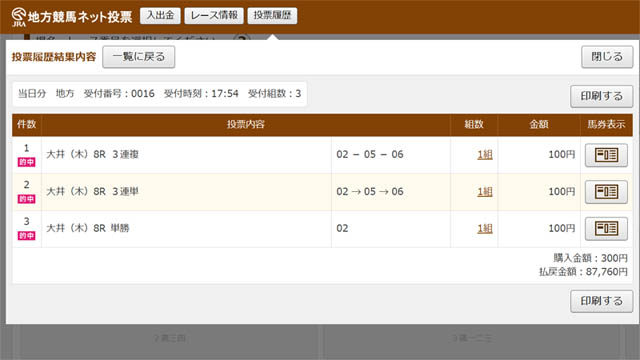640x360 pixels.
Task: Close the dialog with 閉じる button
Action: [x=607, y=57]
